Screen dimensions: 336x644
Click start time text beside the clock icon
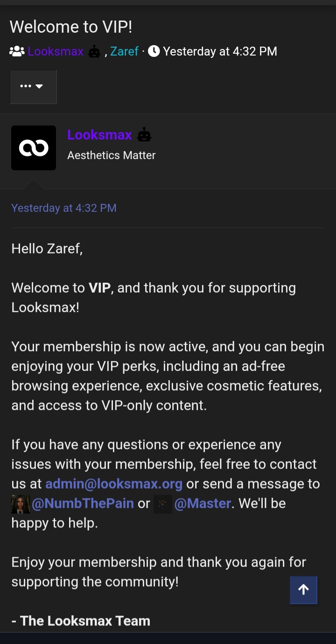(220, 51)
